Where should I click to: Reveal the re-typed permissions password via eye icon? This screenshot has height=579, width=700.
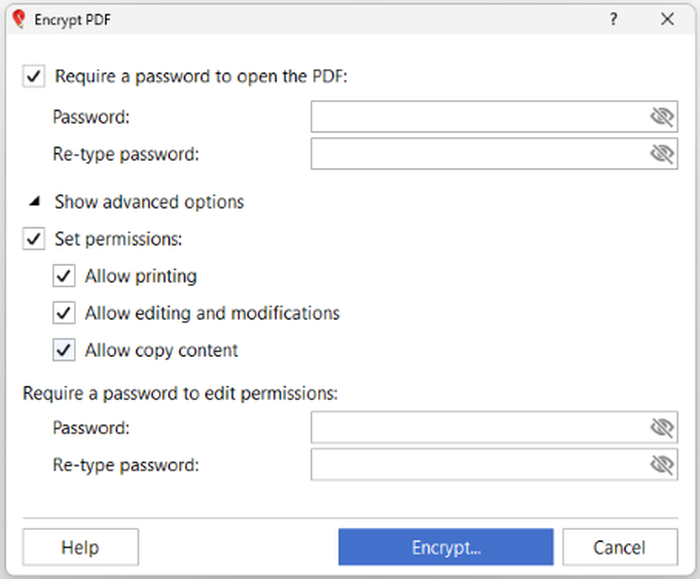point(662,465)
